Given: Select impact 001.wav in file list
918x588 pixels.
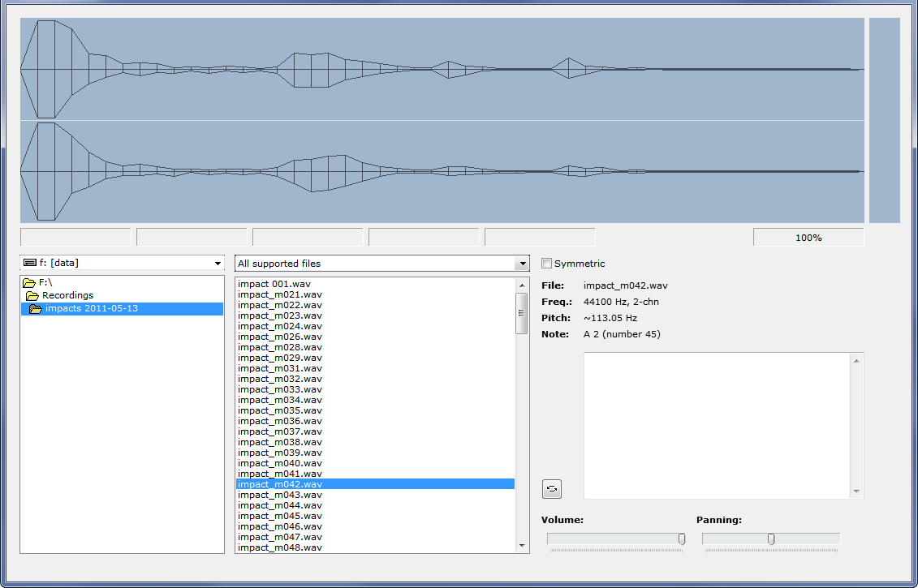Looking at the screenshot, I should (x=274, y=284).
